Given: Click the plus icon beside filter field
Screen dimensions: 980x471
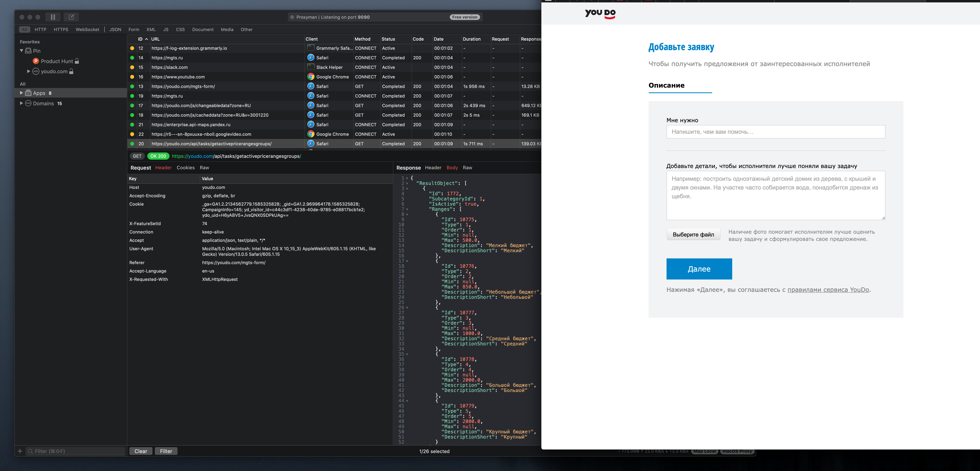Looking at the screenshot, I should [x=20, y=451].
